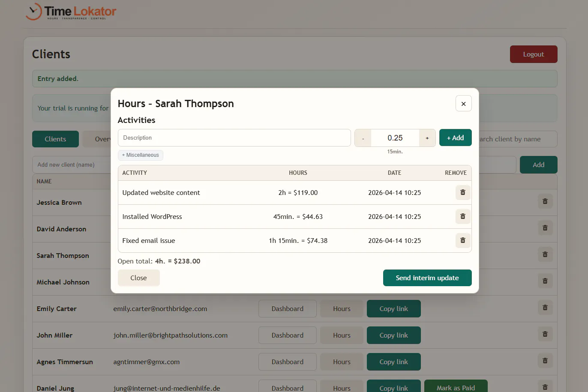Delete client Jessica Brown
This screenshot has width=588, height=392.
click(545, 201)
